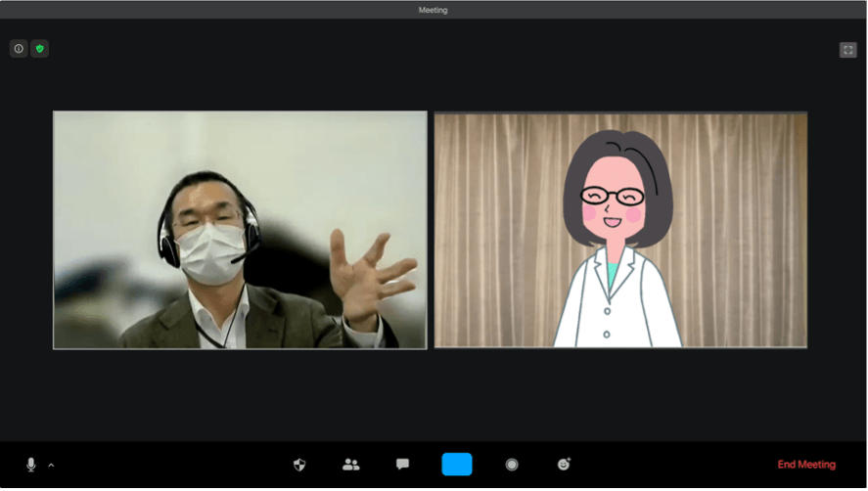Select the cartoon doctor video tile

(x=620, y=230)
